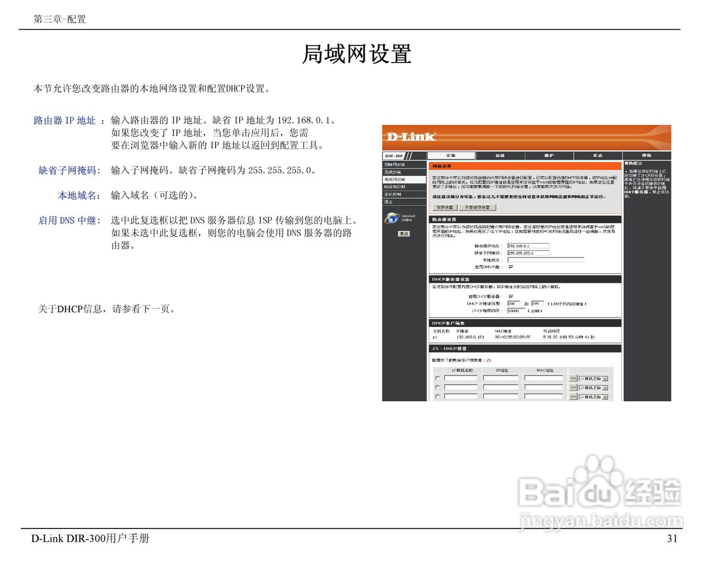Screen dimensions: 728x562
Task: Click the '25 - DHCP保留' section header
Action: coord(525,348)
